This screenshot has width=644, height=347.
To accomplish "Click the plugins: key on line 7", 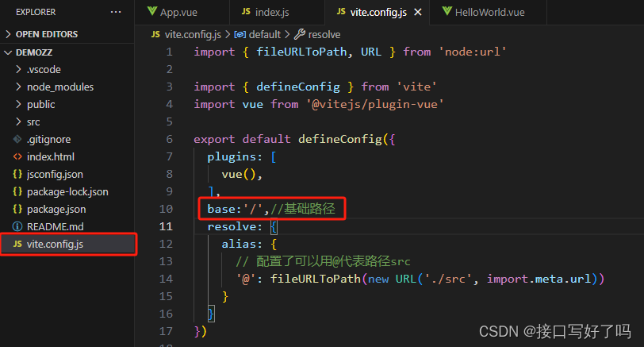I will 235,156.
